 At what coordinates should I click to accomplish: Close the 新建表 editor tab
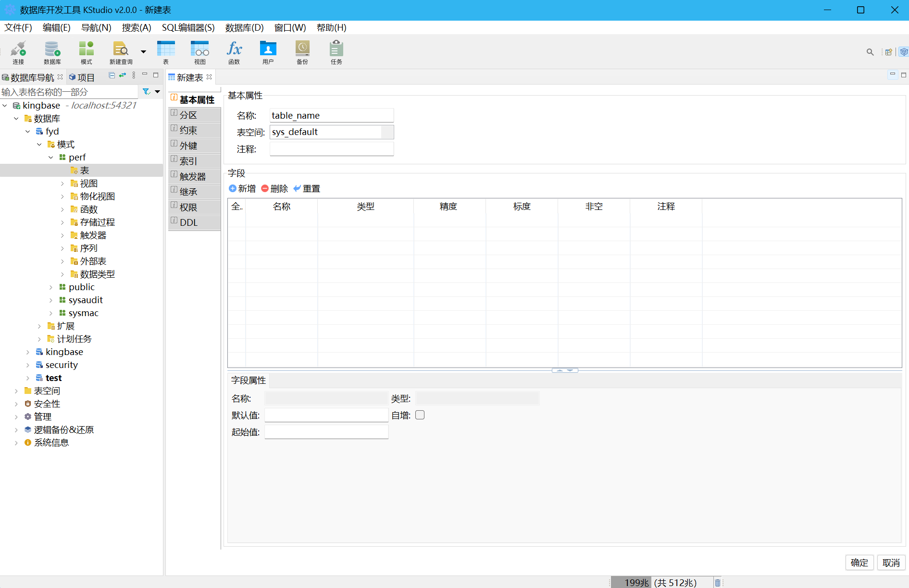pyautogui.click(x=209, y=77)
